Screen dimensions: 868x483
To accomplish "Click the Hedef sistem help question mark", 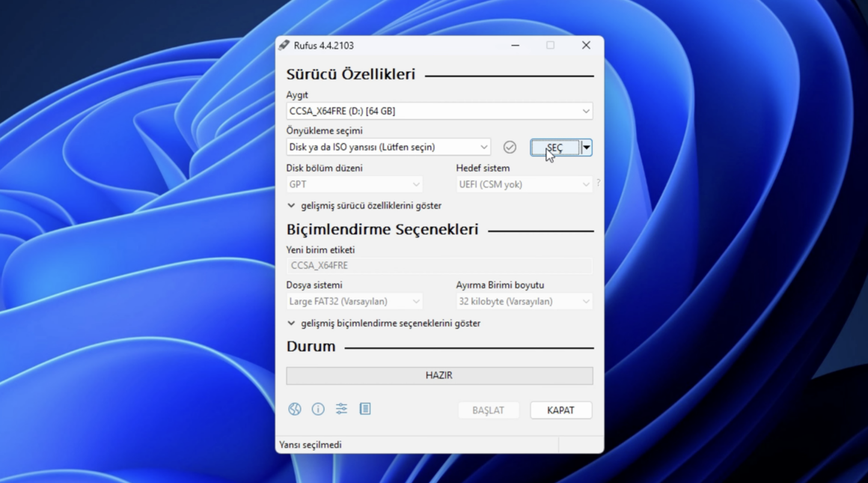I will [x=599, y=183].
